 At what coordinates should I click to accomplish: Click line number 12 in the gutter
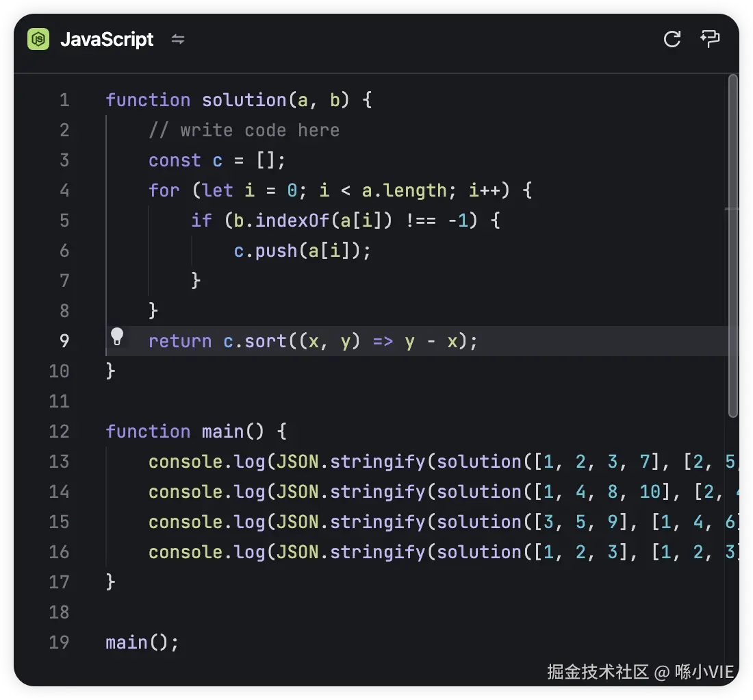pyautogui.click(x=60, y=432)
